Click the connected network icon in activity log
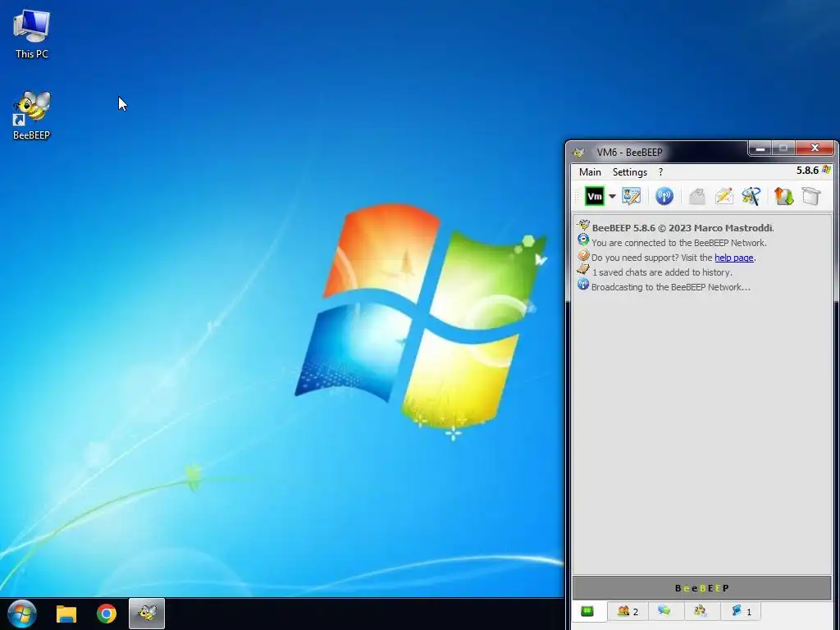840x630 pixels. point(583,240)
